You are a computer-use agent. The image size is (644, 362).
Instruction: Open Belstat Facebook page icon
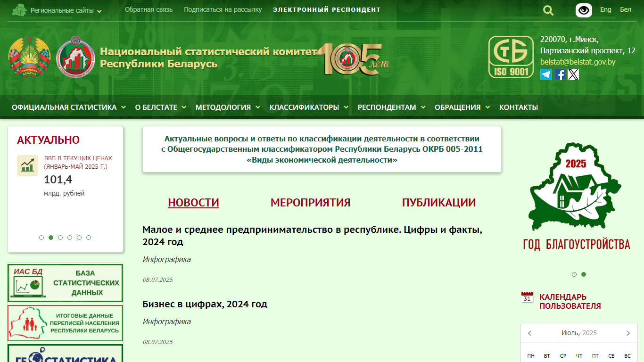pyautogui.click(x=560, y=74)
